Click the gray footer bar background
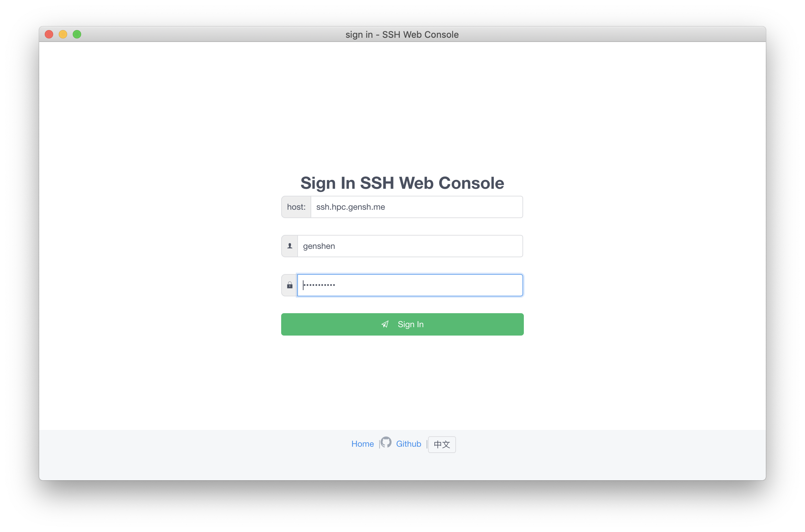The image size is (805, 532). coord(210,454)
